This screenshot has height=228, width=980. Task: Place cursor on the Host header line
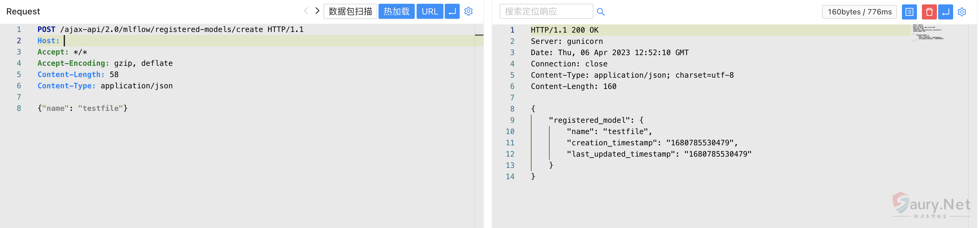[x=152, y=41]
